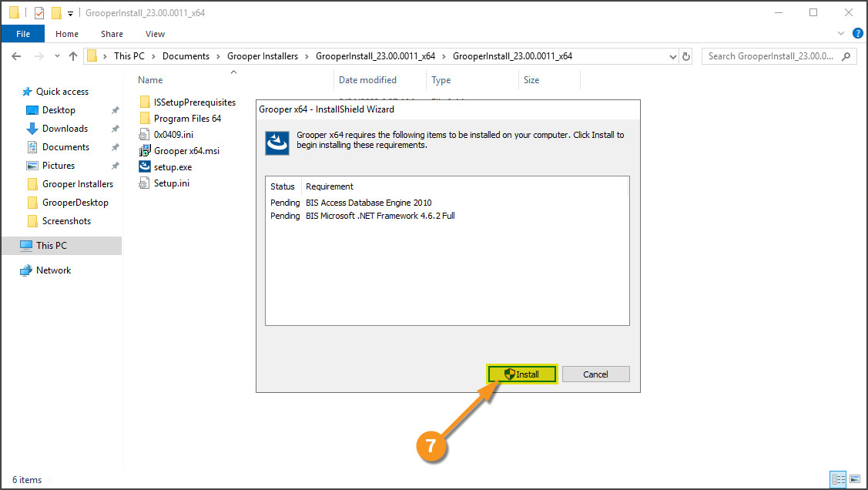The image size is (868, 490).
Task: Unpin Desktop using its pin icon
Action: 116,110
